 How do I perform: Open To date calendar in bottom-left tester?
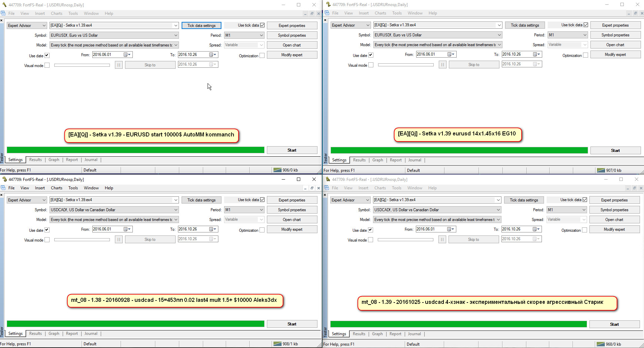(213, 229)
